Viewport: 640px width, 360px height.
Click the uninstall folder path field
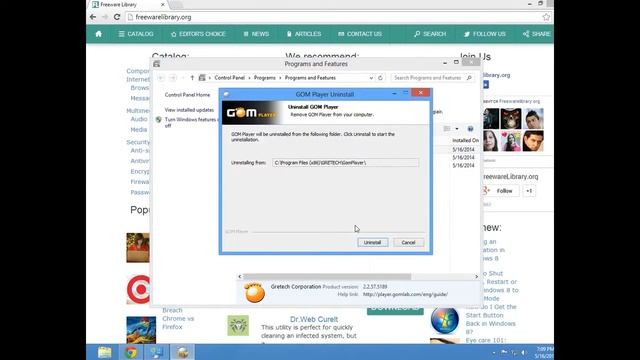point(345,162)
